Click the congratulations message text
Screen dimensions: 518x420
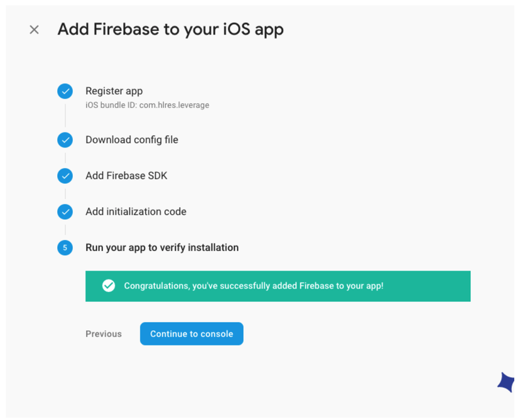pos(253,286)
